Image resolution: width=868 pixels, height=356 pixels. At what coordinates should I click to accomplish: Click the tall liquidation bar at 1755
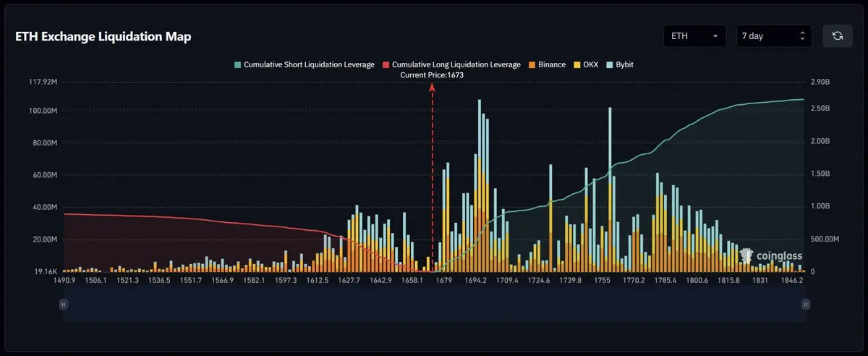coord(610,190)
